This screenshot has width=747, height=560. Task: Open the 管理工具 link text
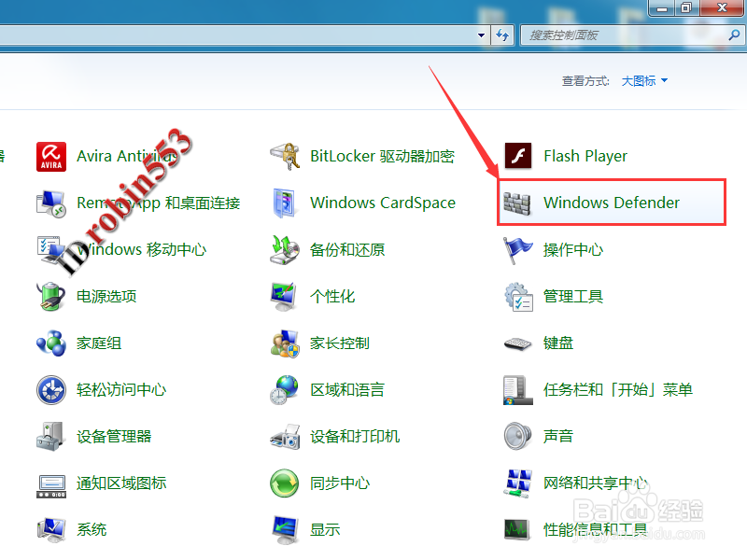pos(573,296)
